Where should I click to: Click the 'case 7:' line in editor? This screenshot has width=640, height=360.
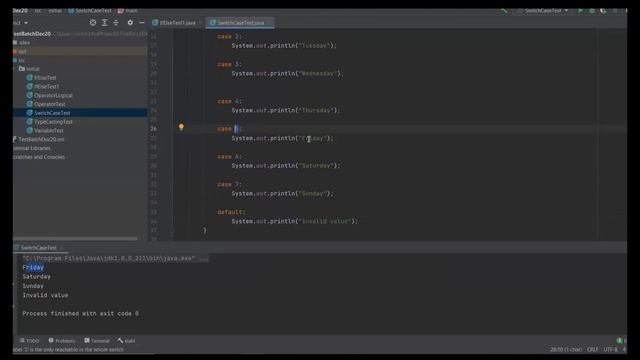(x=230, y=184)
